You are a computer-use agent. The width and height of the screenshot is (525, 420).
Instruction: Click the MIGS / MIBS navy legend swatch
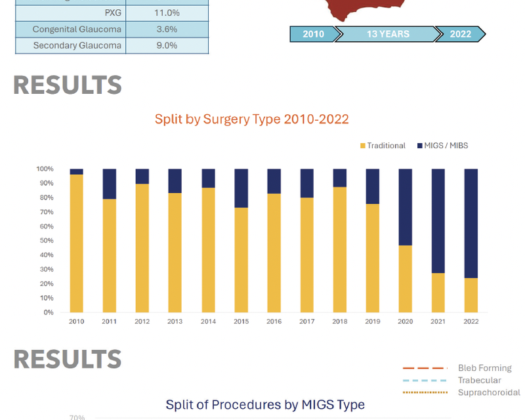point(420,146)
